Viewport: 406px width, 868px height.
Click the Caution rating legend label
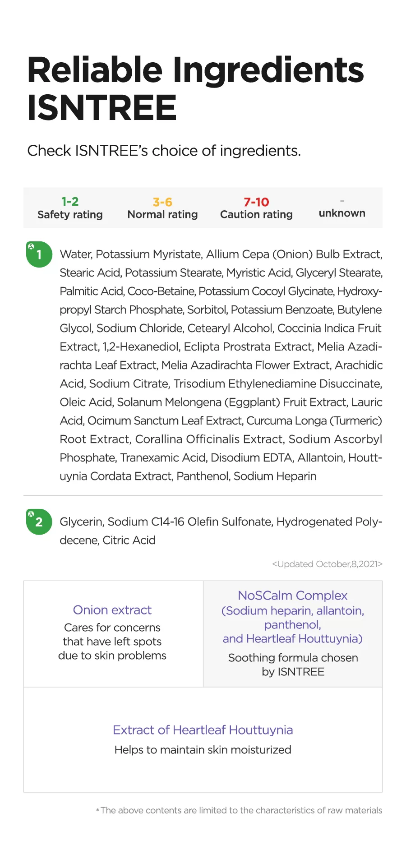click(256, 214)
